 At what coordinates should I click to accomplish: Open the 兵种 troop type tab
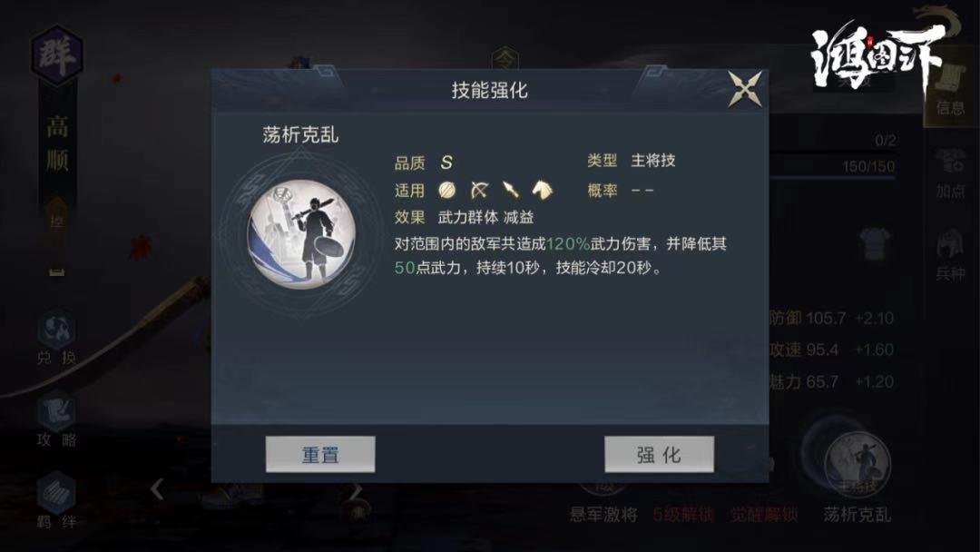pyautogui.click(x=950, y=255)
